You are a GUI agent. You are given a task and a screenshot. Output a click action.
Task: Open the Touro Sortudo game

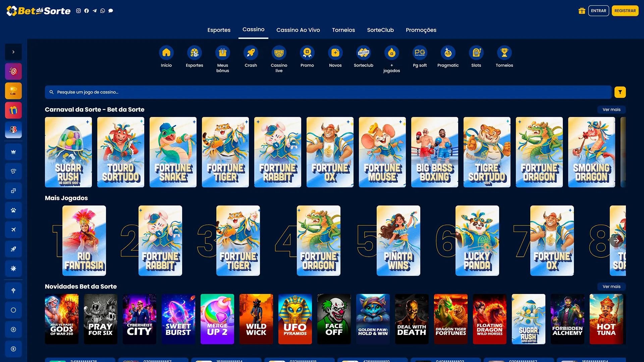121,152
